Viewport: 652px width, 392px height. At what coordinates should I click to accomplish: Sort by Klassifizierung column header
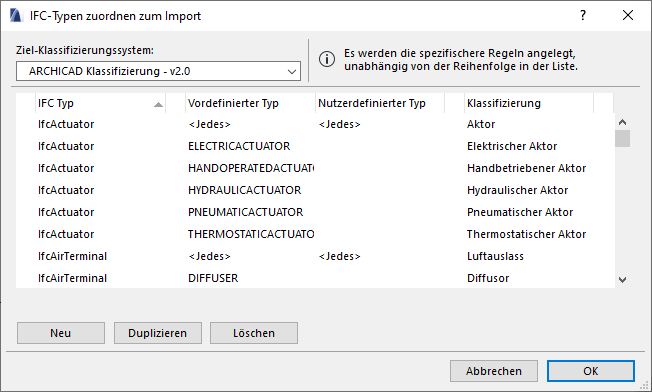(x=529, y=103)
